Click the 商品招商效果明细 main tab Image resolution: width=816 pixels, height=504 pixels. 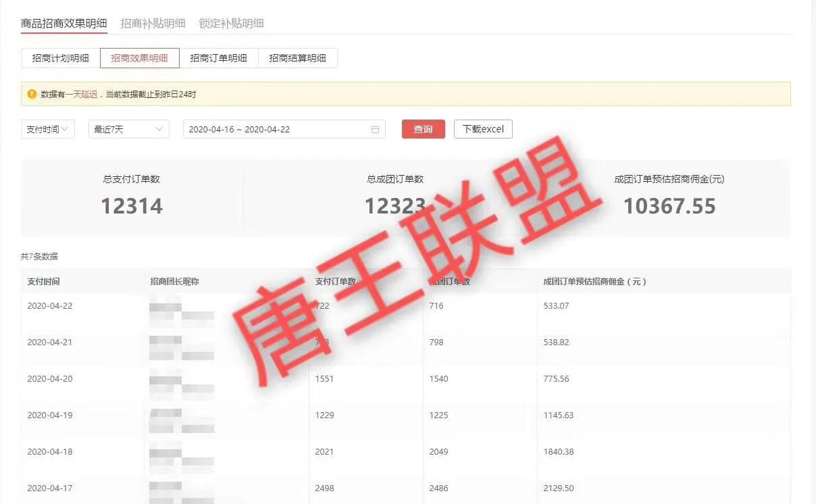pos(63,22)
